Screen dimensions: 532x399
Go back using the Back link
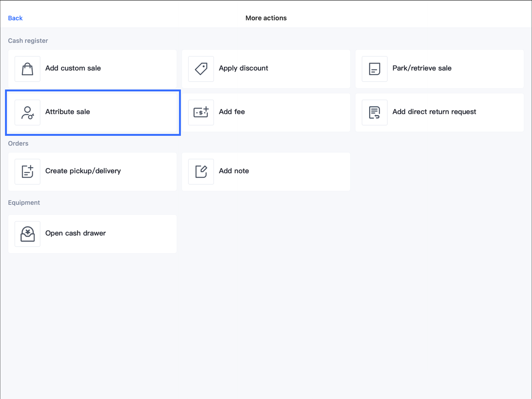(15, 18)
